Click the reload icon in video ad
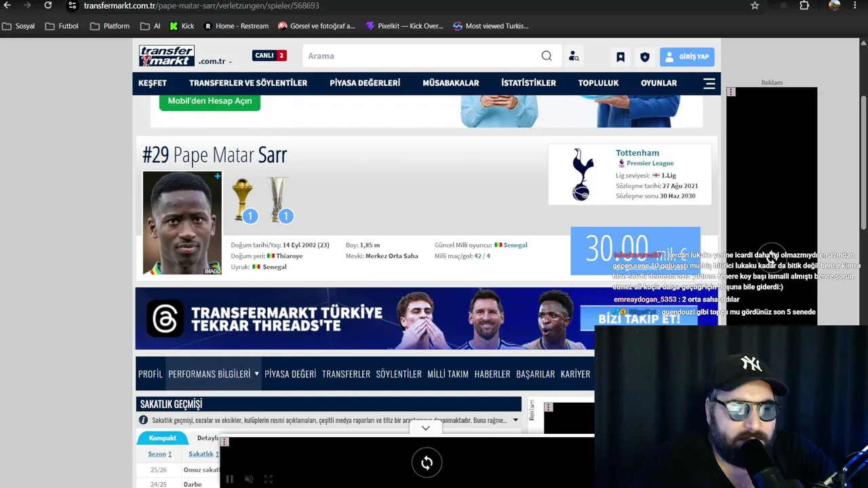868x488 pixels. point(427,463)
